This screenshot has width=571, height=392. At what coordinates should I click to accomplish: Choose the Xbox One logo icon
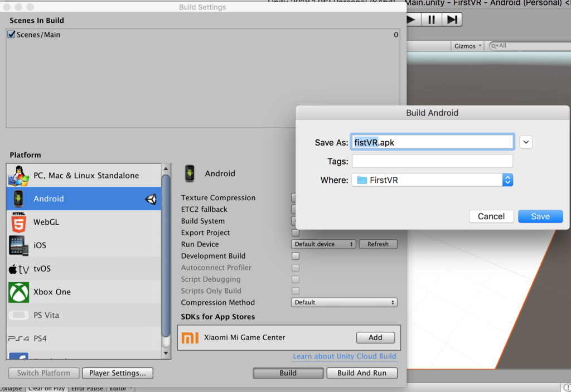[x=18, y=292]
